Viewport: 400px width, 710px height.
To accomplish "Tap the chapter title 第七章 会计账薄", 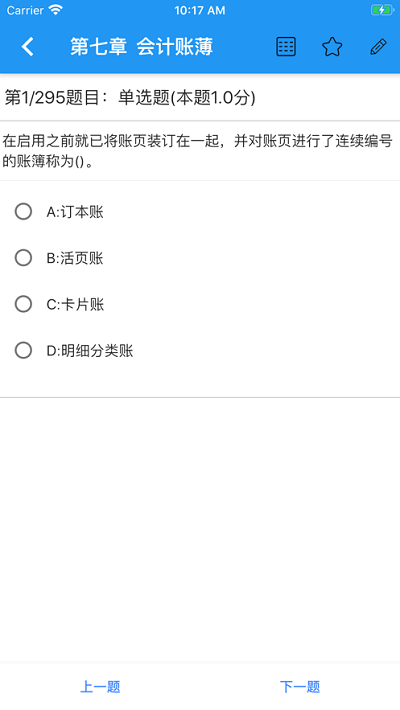I will pyautogui.click(x=141, y=47).
